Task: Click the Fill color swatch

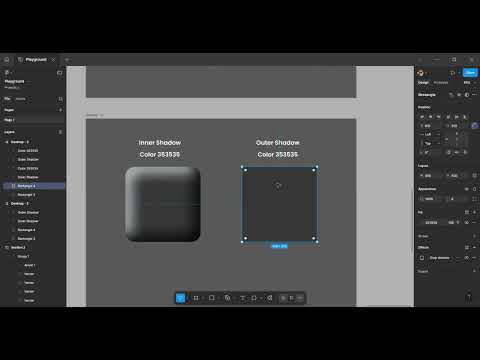Action: [422, 222]
